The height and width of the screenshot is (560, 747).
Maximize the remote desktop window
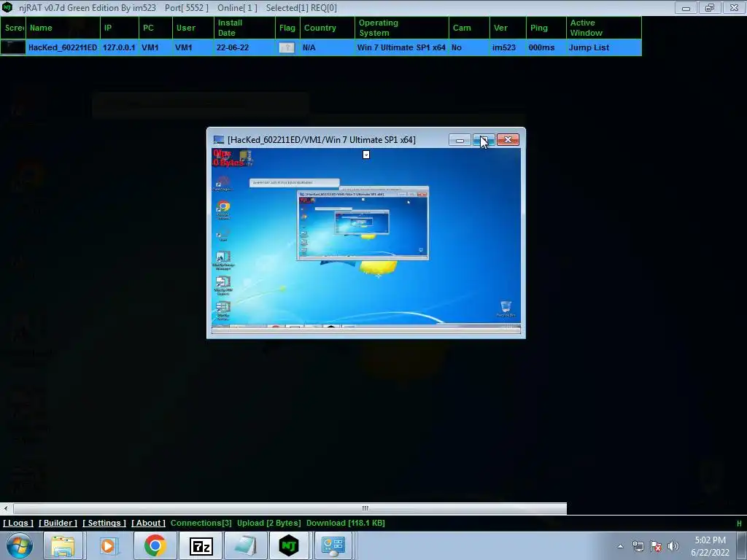[484, 140]
